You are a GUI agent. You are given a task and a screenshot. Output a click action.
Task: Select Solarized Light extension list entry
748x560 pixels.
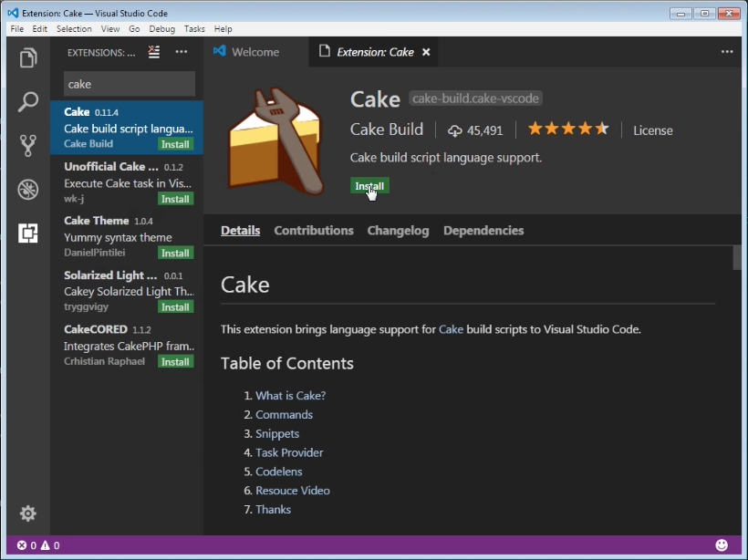127,291
